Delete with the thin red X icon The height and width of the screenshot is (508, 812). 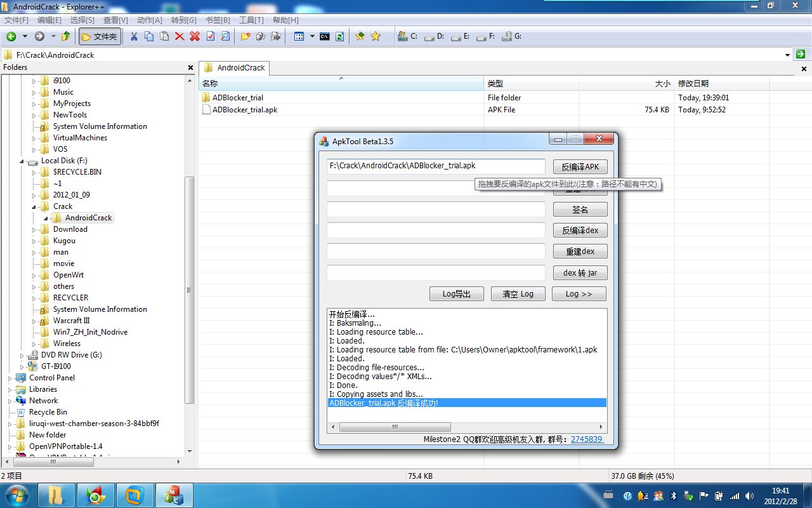tap(180, 37)
